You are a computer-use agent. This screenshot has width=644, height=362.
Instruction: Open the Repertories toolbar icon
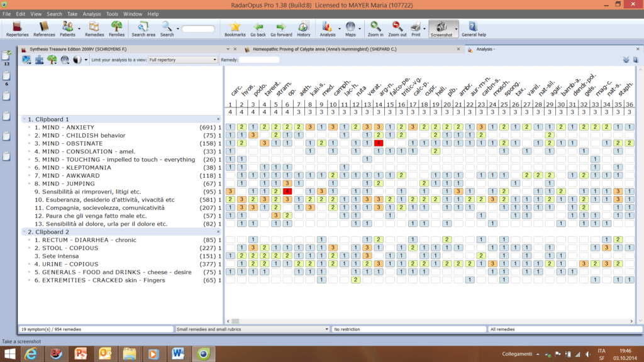pos(17,28)
